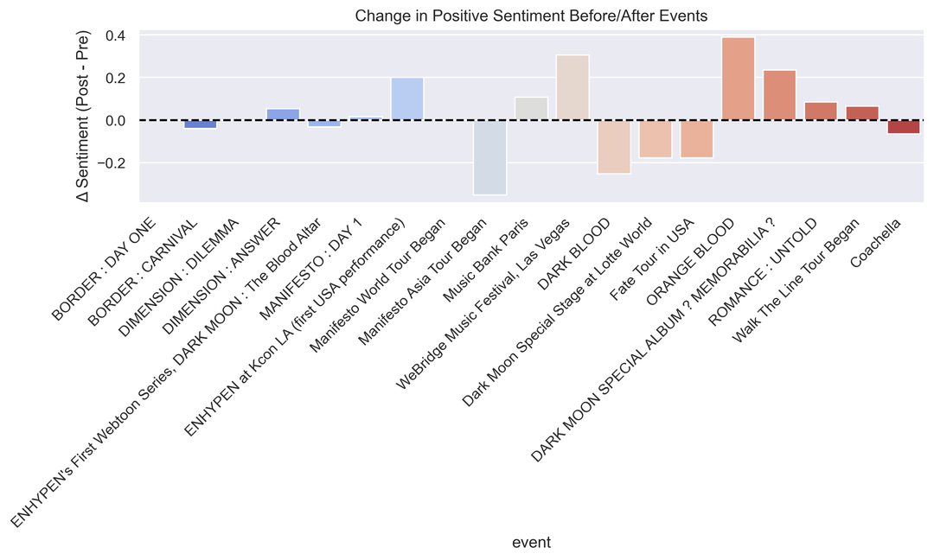Click the ORANGE BLOOD tallest bar
Screen dimensions: 934x560
(738, 79)
